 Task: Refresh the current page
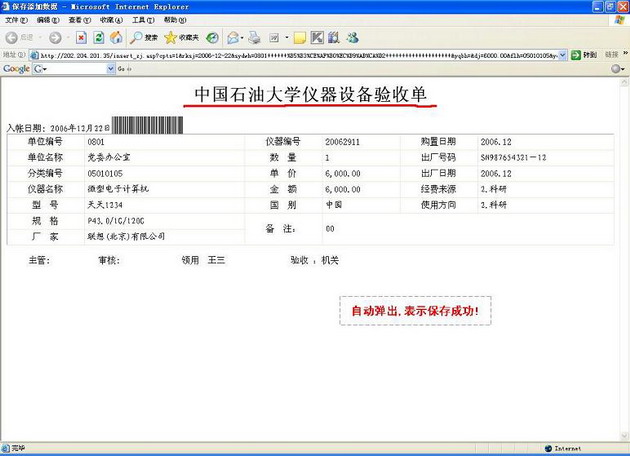(x=99, y=37)
